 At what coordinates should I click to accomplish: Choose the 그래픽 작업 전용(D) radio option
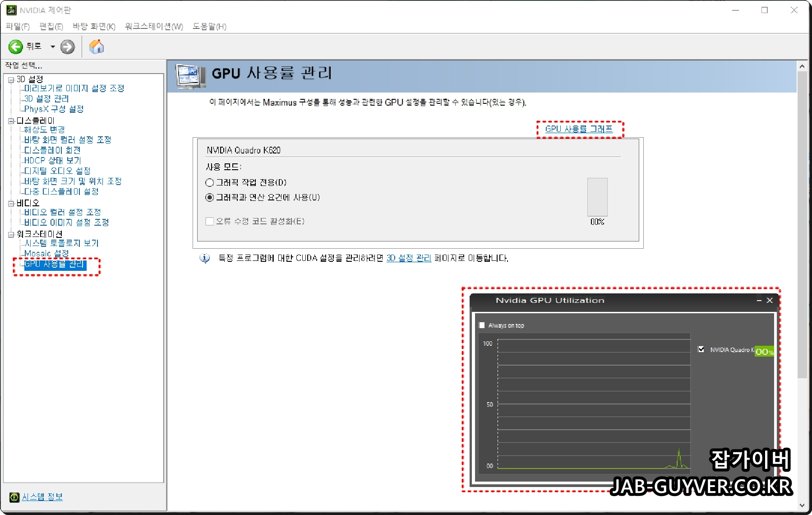point(209,183)
